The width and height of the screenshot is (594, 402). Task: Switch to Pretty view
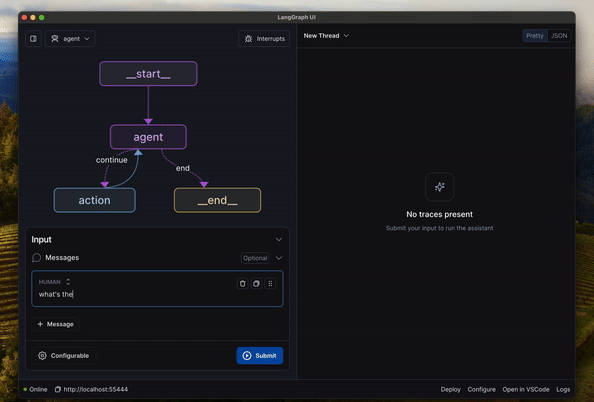point(535,36)
